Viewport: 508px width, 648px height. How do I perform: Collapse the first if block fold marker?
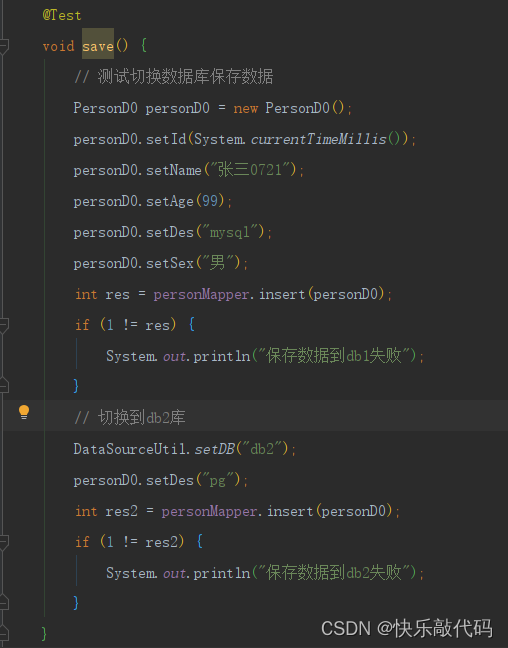point(3,325)
